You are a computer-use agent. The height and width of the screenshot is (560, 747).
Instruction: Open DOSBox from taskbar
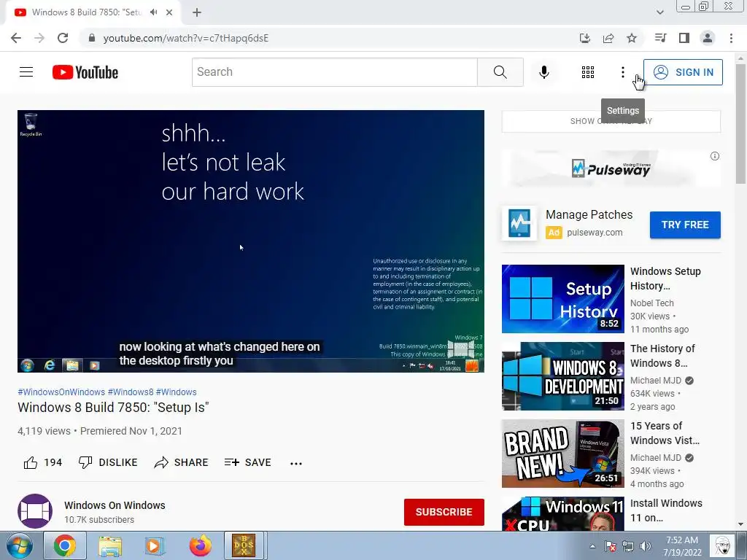pyautogui.click(x=244, y=545)
